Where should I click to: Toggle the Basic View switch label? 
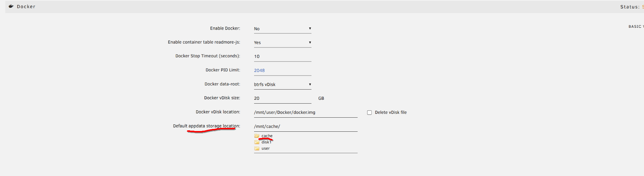(x=636, y=27)
